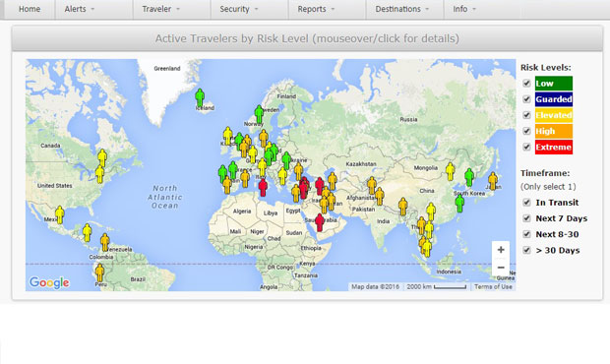This screenshot has height=364, width=610.
Task: Click the orange traveler marker on eastern India
Action: pyautogui.click(x=403, y=207)
